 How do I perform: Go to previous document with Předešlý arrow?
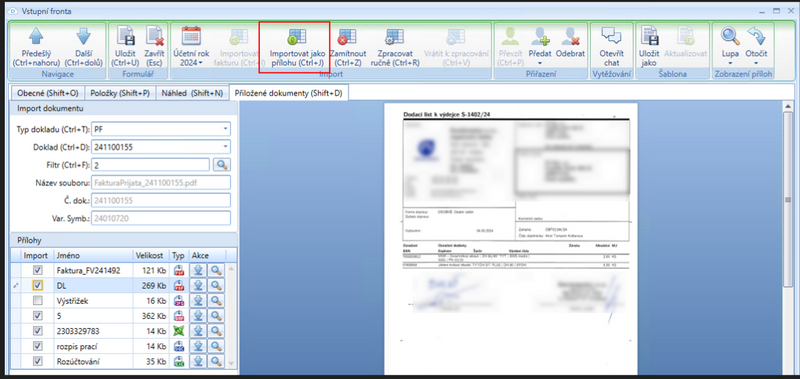pos(36,46)
